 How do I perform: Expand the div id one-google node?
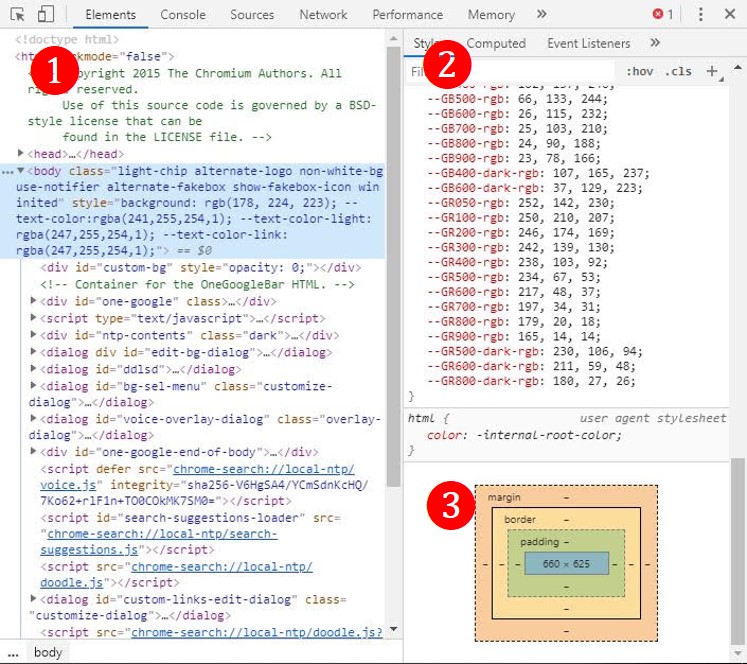[x=33, y=301]
